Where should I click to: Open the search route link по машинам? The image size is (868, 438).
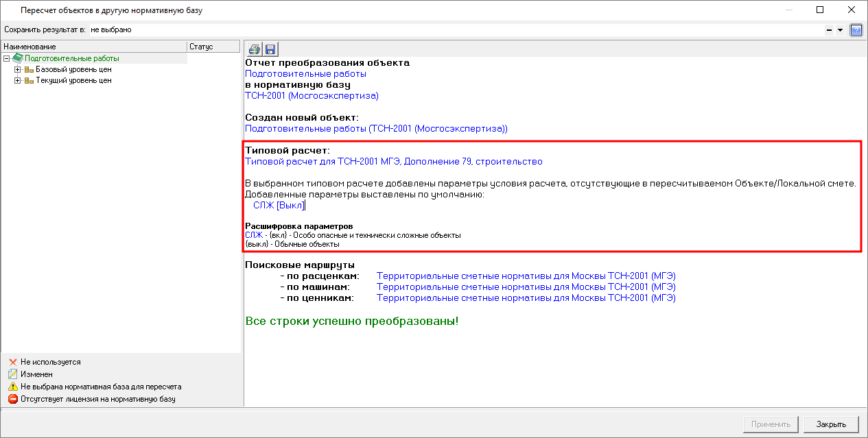pyautogui.click(x=526, y=287)
